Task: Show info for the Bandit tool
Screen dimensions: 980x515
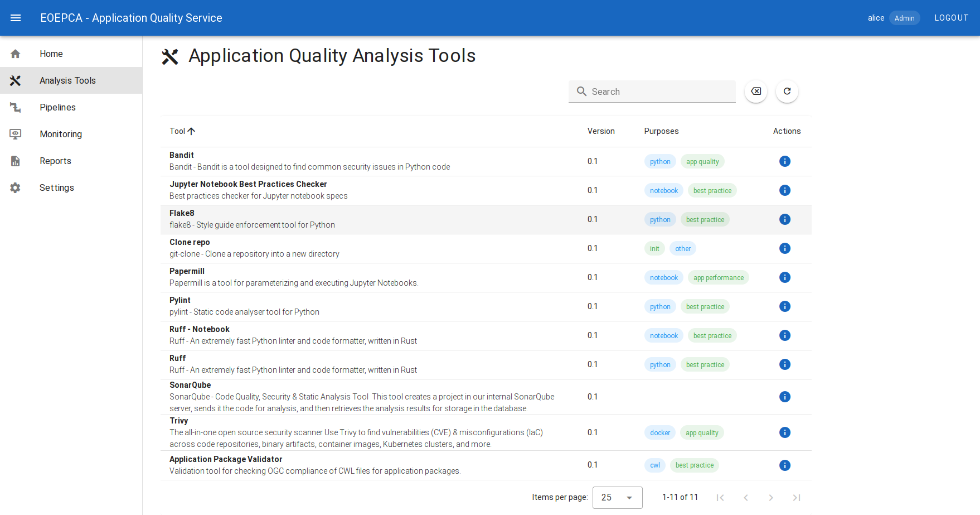Action: (x=785, y=161)
